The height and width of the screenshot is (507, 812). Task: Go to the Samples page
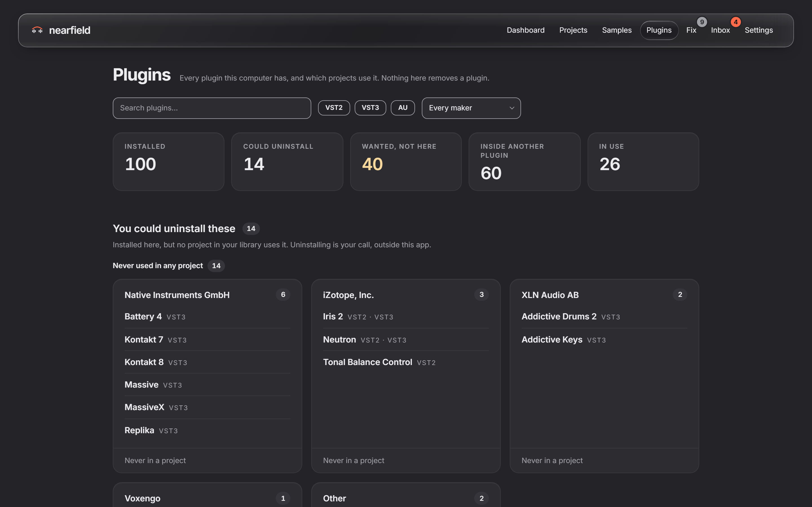617,30
